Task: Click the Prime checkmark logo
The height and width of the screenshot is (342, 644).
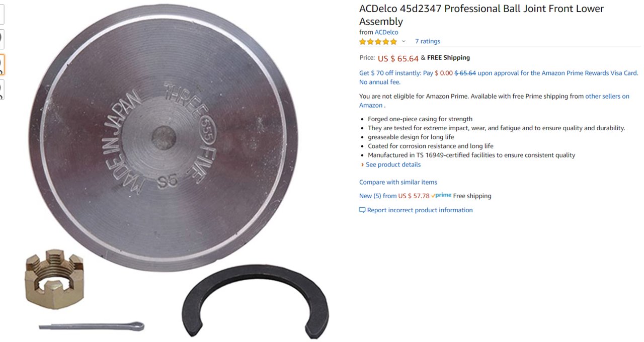Action: click(x=441, y=196)
